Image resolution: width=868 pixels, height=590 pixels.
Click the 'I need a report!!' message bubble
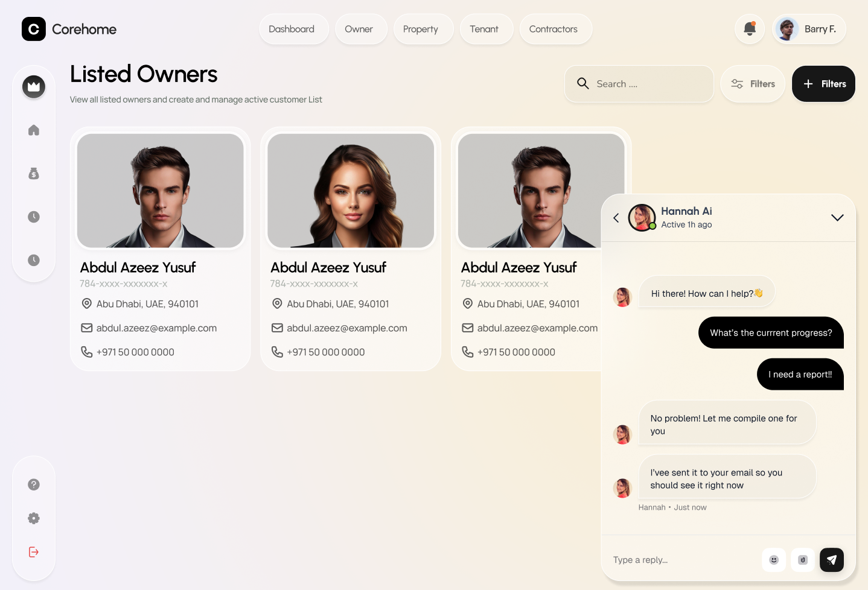[x=800, y=374]
